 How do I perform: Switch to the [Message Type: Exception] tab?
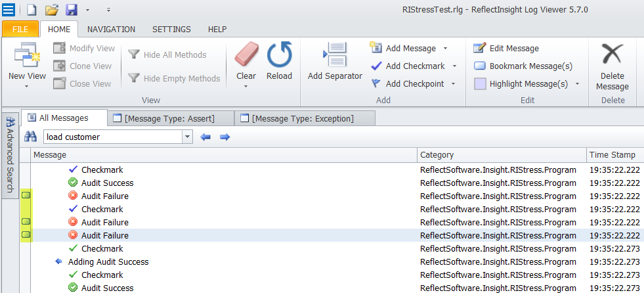click(x=305, y=119)
